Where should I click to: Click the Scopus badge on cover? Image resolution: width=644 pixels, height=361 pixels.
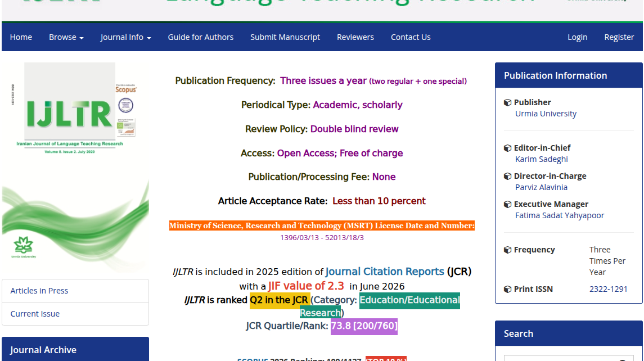125,89
